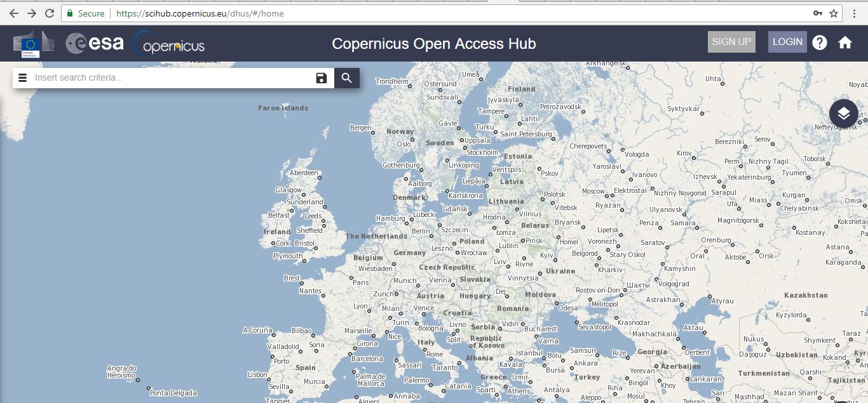The width and height of the screenshot is (868, 403).
Task: Reload the page in the browser
Action: click(x=50, y=13)
